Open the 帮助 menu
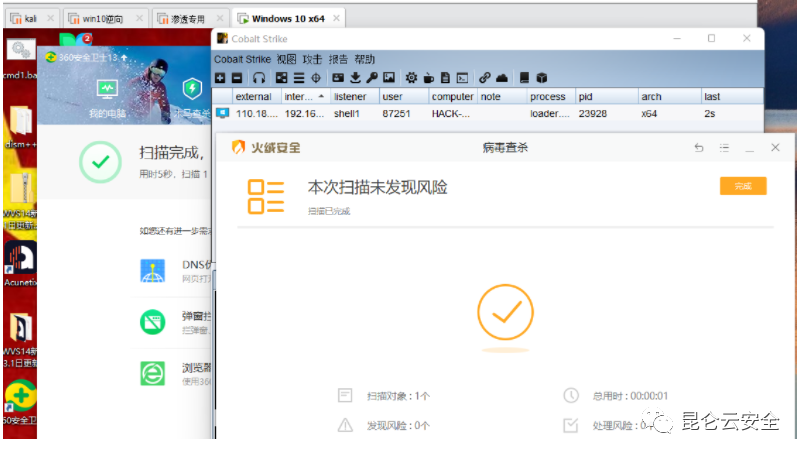This screenshot has height=456, width=805. click(365, 60)
